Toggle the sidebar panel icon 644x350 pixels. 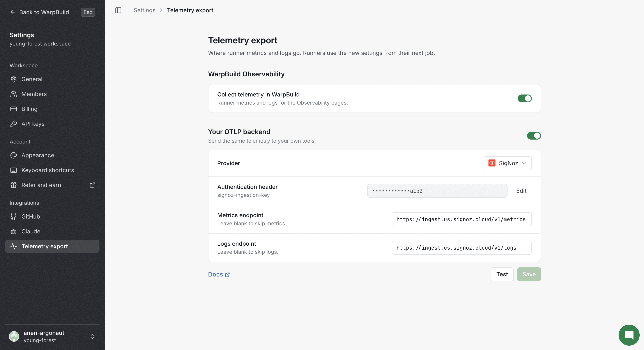tap(118, 10)
